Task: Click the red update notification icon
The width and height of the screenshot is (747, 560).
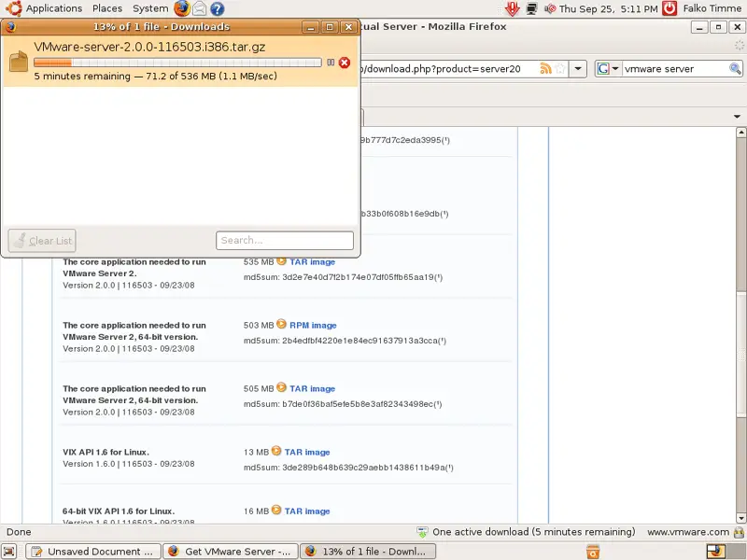Action: pyautogui.click(x=513, y=8)
